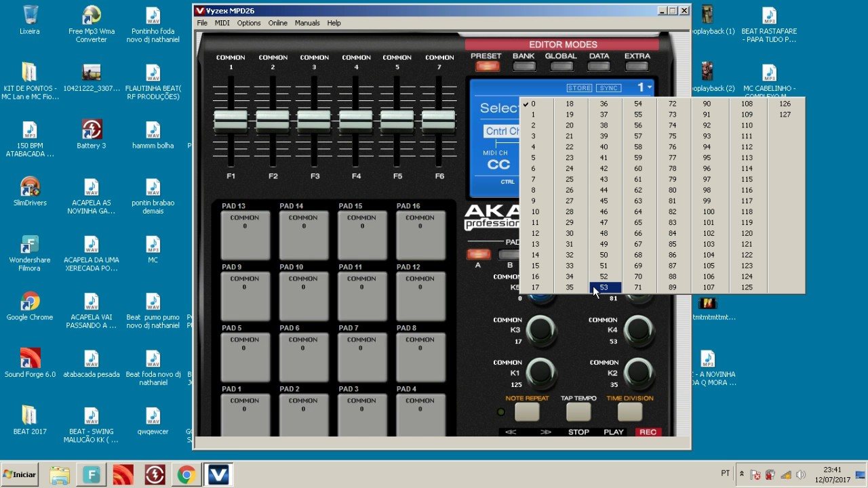Viewport: 868px width, 488px height.
Task: Select PAD 14
Action: click(303, 235)
